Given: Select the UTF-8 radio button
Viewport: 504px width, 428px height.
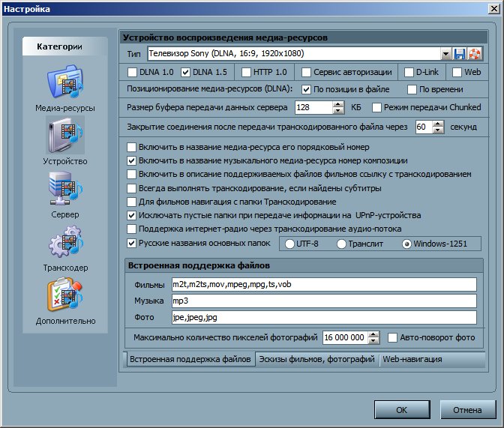Looking at the screenshot, I should [289, 244].
